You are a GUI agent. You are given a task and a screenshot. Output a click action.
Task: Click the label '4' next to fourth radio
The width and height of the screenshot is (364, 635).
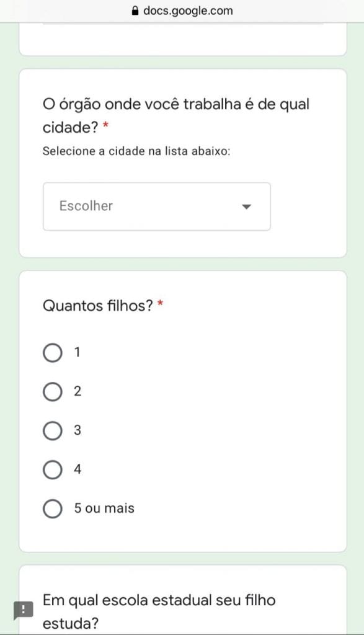[x=78, y=469]
